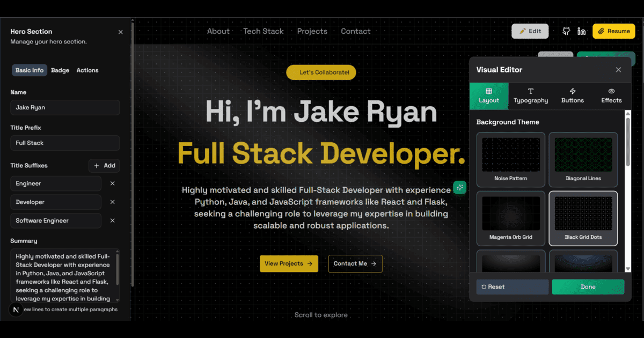Open the Actions tab in Hero Section
Viewport: 644px width, 338px height.
tap(87, 70)
